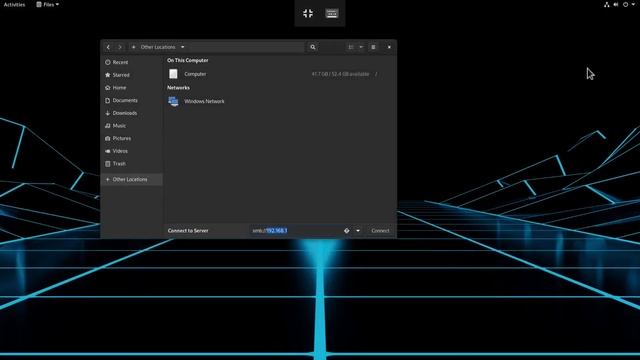Screen dimensions: 640x360
Task: Open Documents folder in sidebar
Action: click(x=131, y=100)
